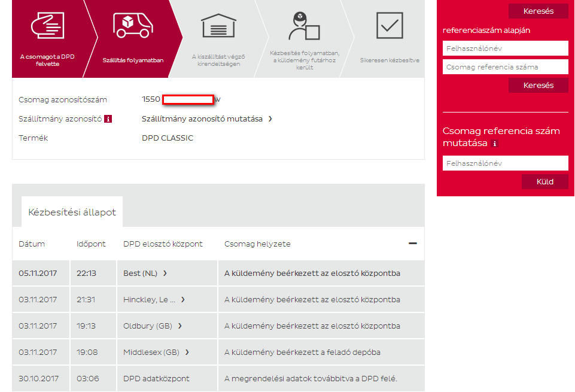
Task: Click the delivery van in-transit icon
Action: (x=133, y=25)
